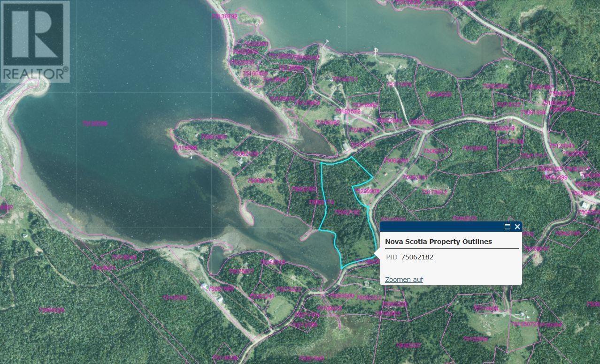Select parcel labeled 75118366 on the peninsula tip
This screenshot has height=364, width=600.
pos(185,147)
